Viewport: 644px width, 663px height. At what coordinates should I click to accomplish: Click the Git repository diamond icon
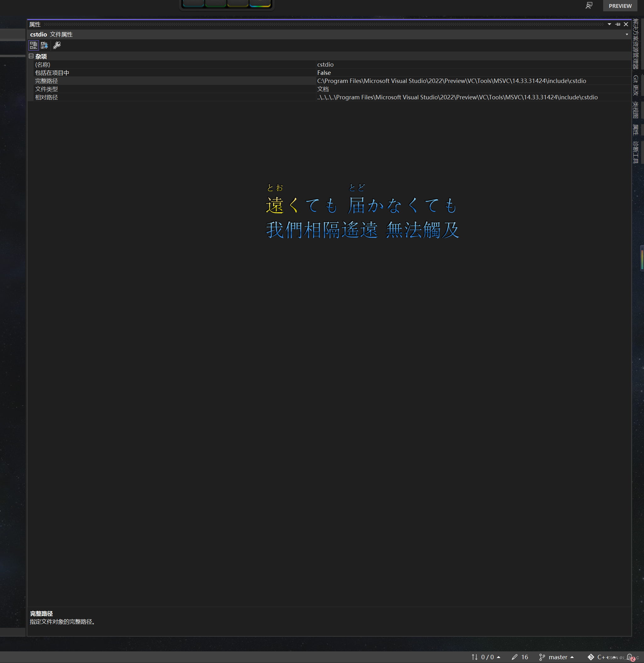[x=591, y=657]
